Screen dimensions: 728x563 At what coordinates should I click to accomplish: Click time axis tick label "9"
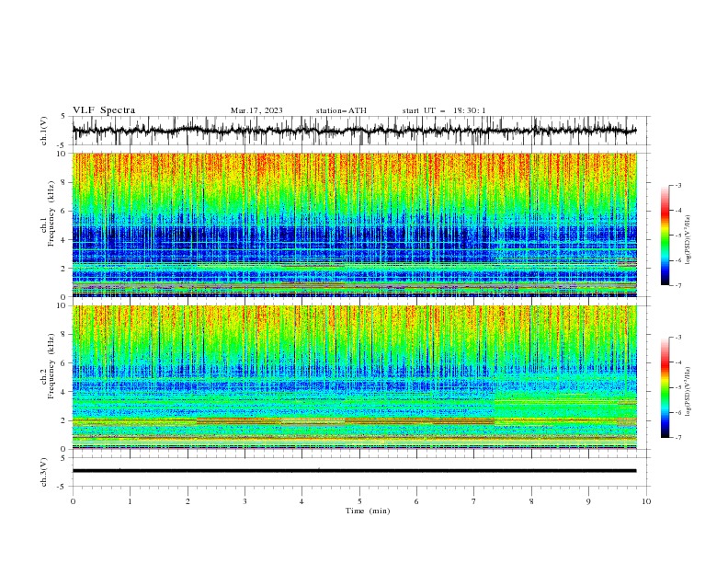click(588, 501)
